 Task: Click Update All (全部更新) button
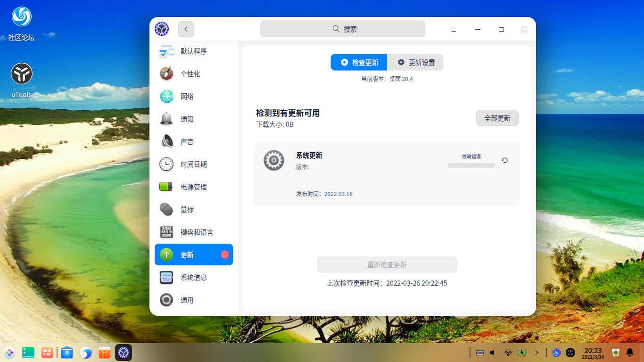(497, 118)
